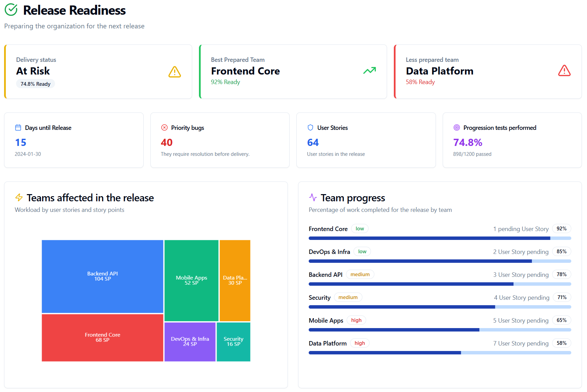Click the warning triangle on Delivery status card

[174, 72]
